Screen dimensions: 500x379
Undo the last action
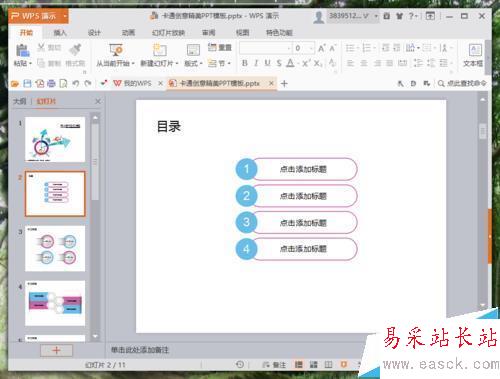click(x=76, y=83)
